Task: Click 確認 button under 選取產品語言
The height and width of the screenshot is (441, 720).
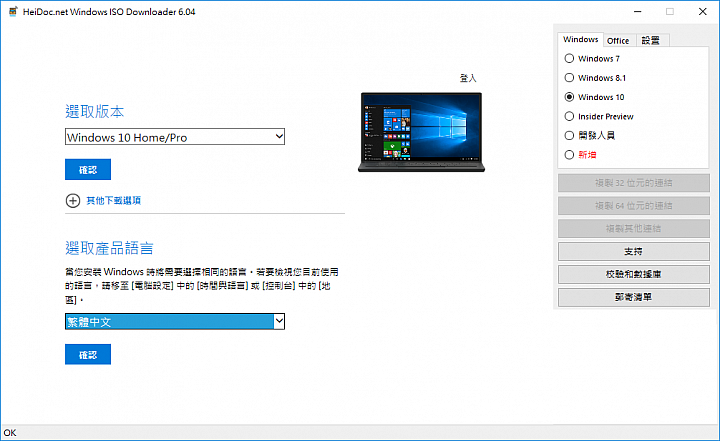Action: [x=88, y=354]
